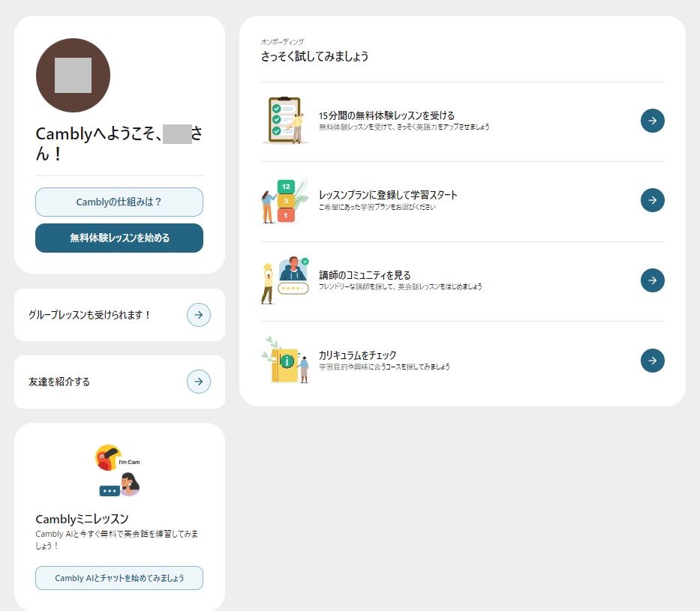Image resolution: width=700 pixels, height=611 pixels.
Task: Open the 講師のコミュニティを見る arrow icon
Action: click(652, 280)
